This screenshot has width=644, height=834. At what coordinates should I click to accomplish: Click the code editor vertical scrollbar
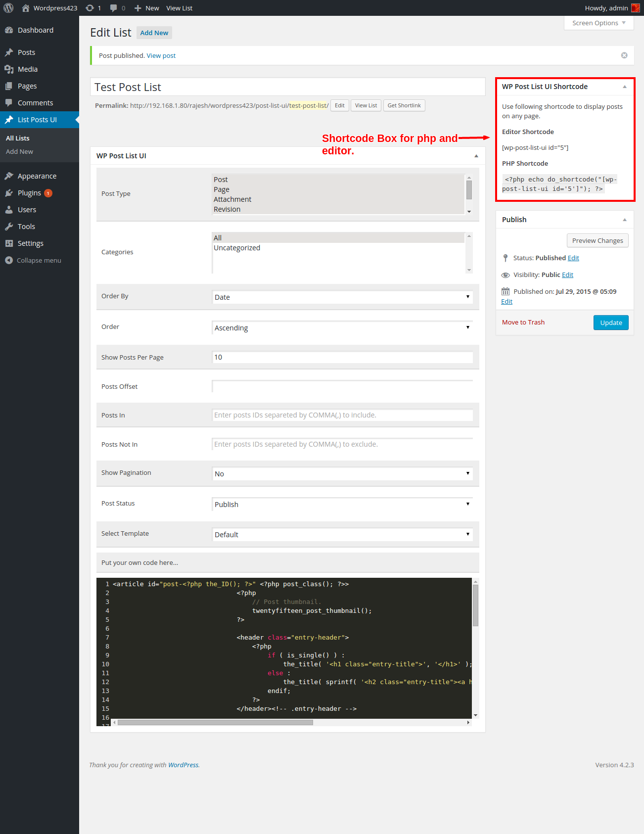(475, 605)
